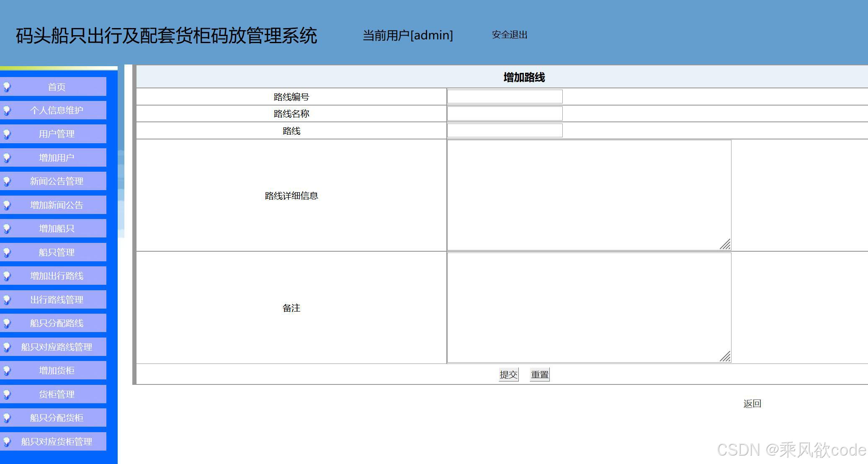Click the bulb icon next to 船只对应货柜管理

pyautogui.click(x=8, y=441)
